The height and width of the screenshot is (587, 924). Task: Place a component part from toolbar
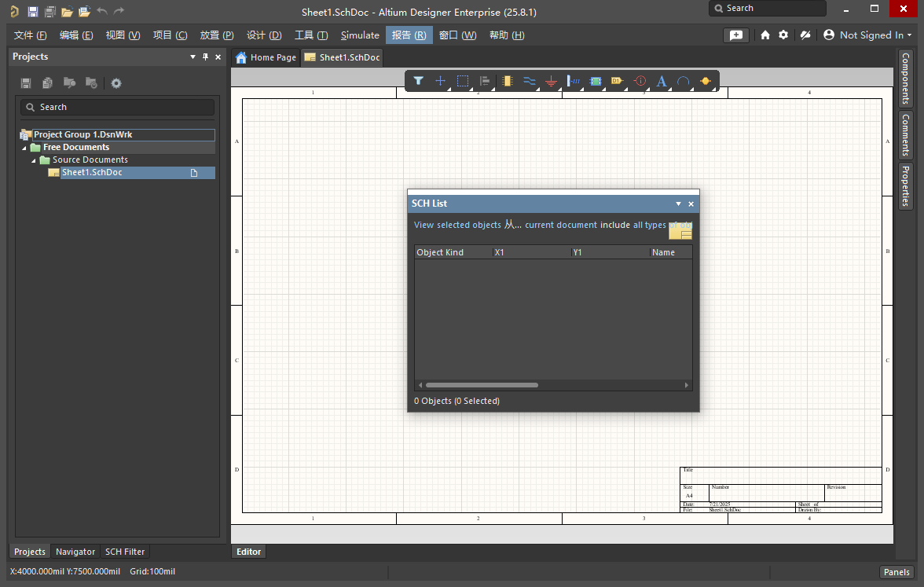(508, 81)
